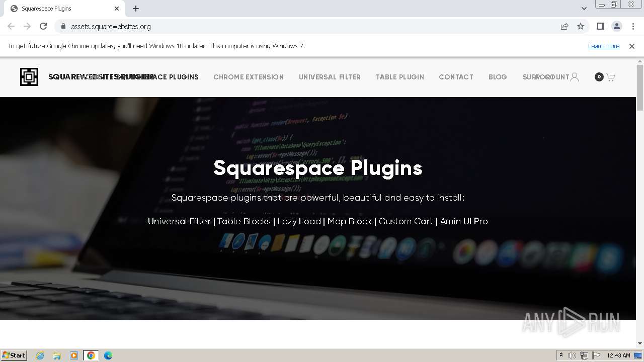Follow the Map Block hero link
This screenshot has width=644, height=362.
click(x=350, y=221)
